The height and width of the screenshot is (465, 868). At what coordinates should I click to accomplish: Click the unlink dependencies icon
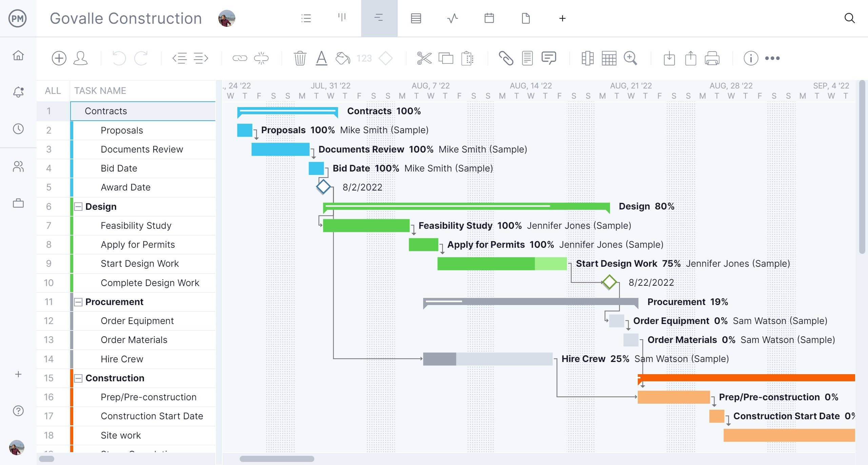(x=261, y=58)
